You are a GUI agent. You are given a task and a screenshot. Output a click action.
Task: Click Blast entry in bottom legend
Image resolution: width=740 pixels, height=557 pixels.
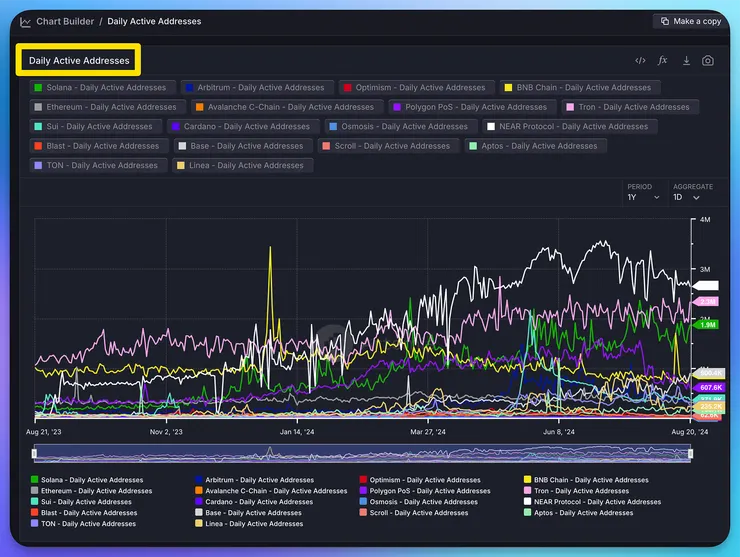[84, 513]
